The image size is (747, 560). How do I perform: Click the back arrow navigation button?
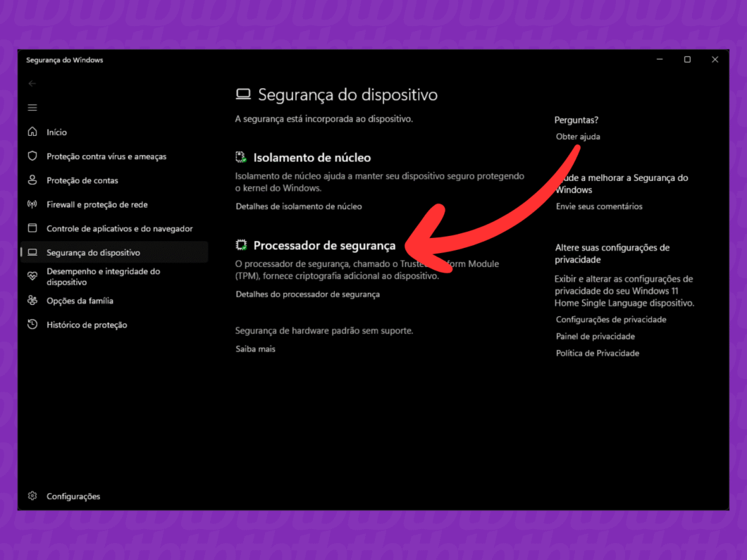[x=32, y=83]
